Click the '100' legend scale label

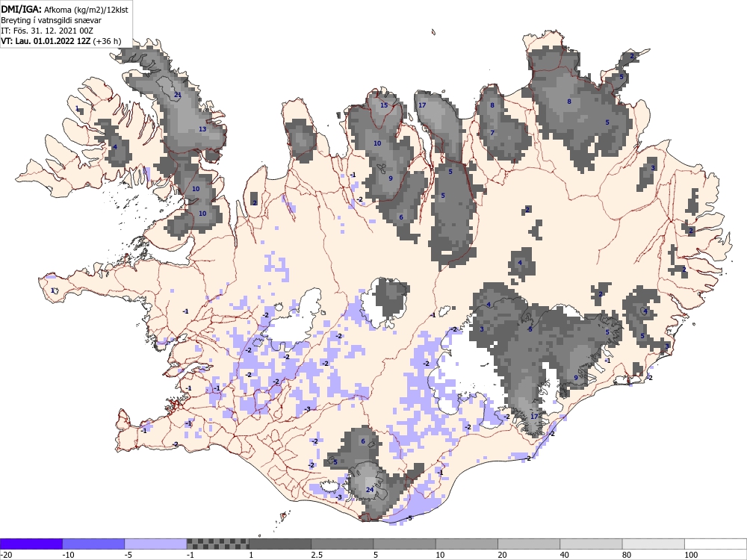pyautogui.click(x=691, y=555)
